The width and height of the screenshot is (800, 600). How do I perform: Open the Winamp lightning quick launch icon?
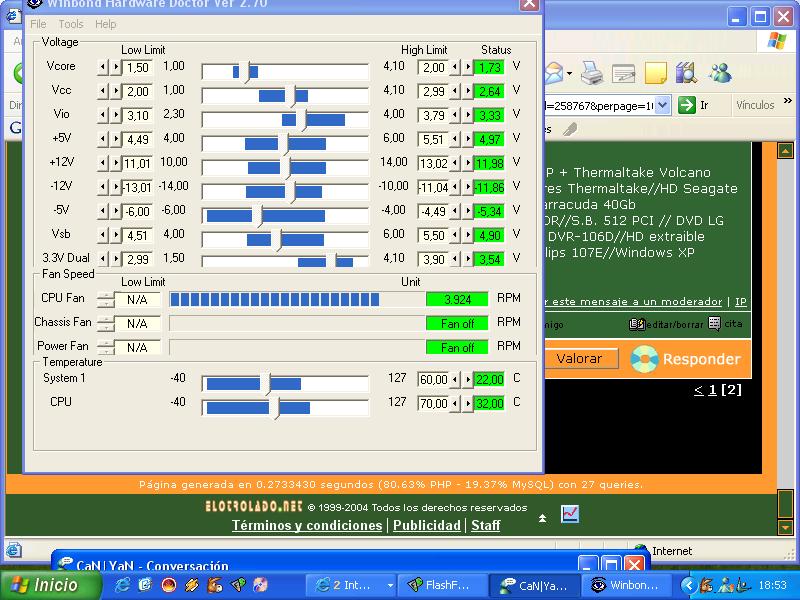[x=192, y=585]
